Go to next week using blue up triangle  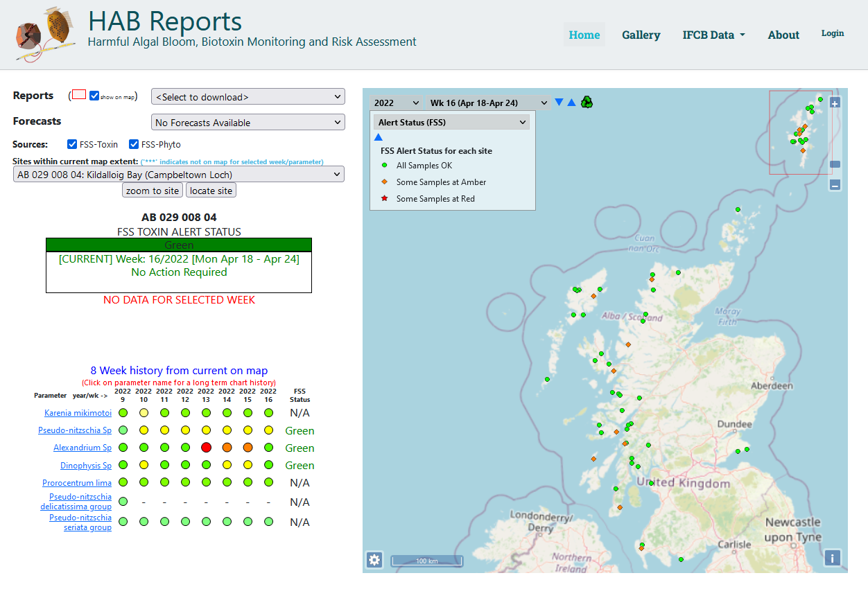[x=571, y=101]
